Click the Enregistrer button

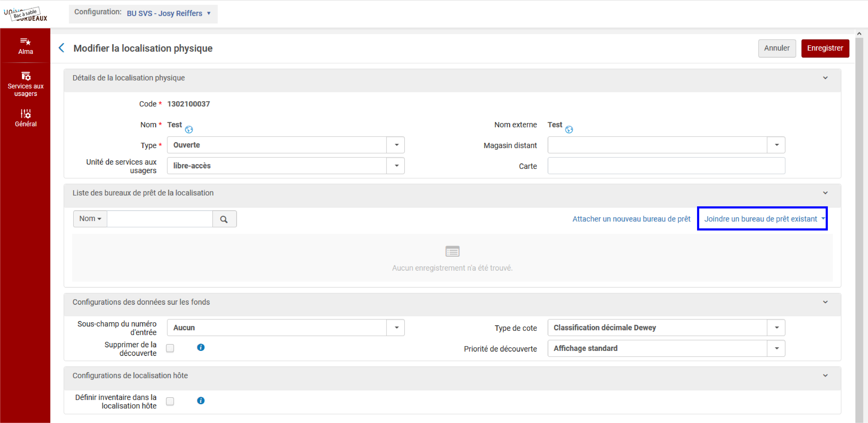point(825,48)
